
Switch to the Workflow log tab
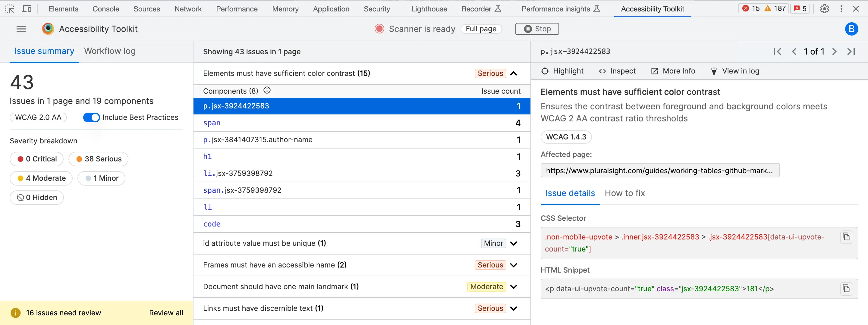[x=109, y=51]
